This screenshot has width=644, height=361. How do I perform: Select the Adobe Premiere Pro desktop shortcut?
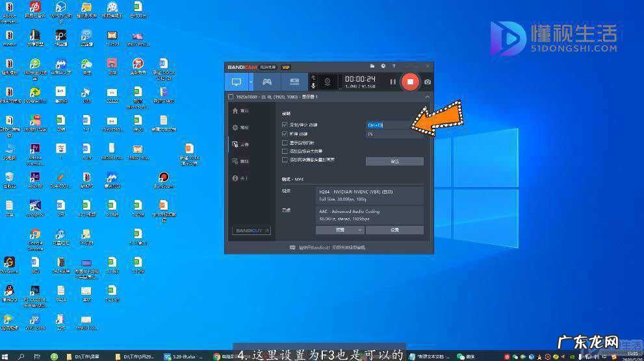pos(35,153)
